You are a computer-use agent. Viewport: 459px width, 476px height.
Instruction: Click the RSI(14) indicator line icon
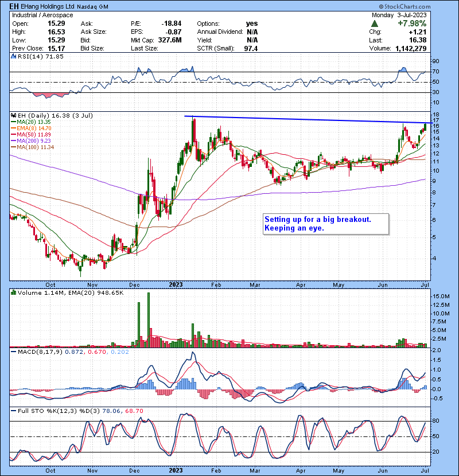tap(14, 56)
